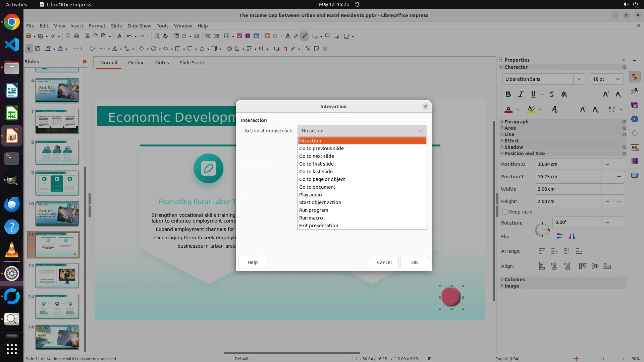Click the Increase Font Size icon

pyautogui.click(x=606, y=94)
